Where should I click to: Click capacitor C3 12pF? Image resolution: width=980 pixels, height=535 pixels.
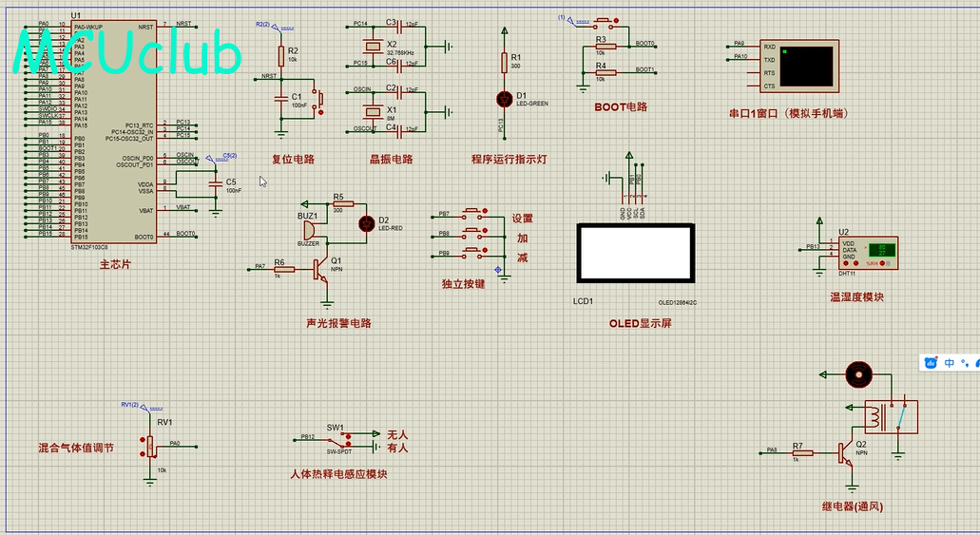pos(399,27)
